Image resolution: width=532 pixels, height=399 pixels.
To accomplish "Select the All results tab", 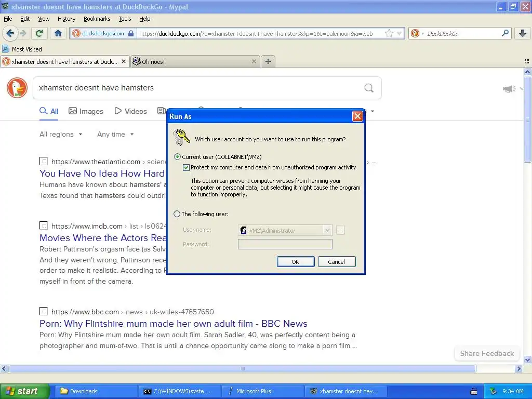I will coord(49,111).
